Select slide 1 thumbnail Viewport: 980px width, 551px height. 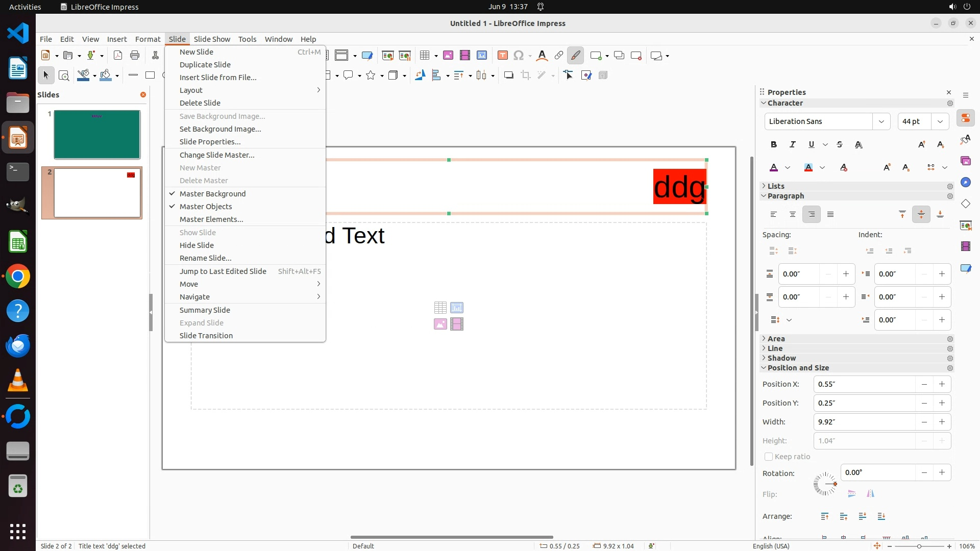(x=97, y=135)
